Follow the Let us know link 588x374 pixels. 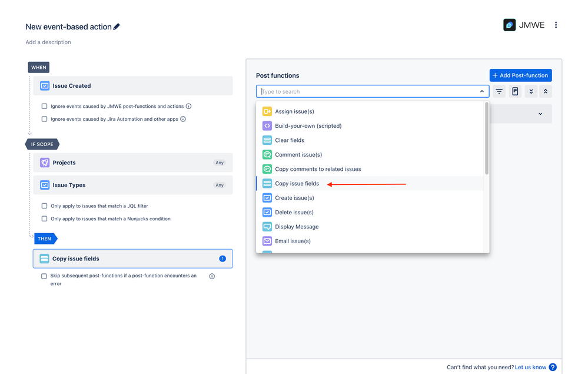[x=530, y=368]
